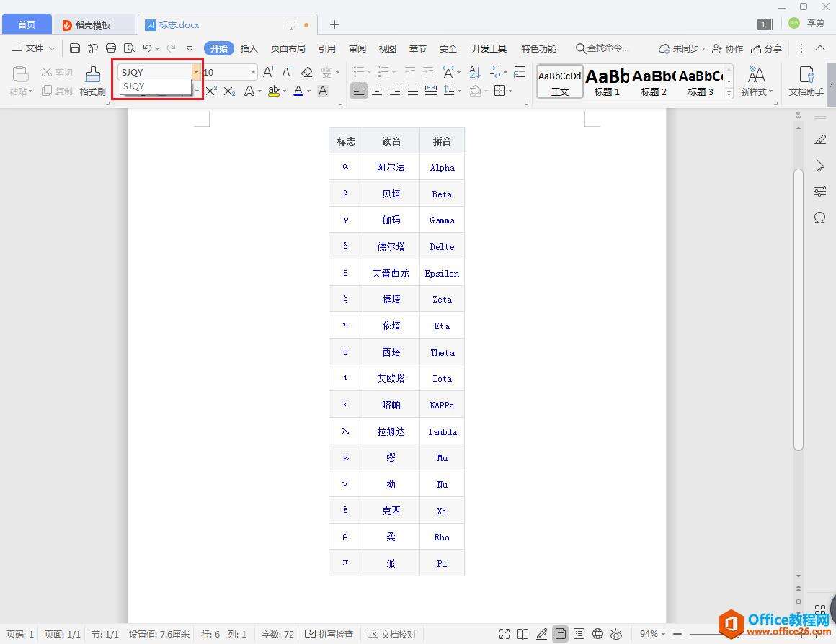Click the increase font size icon
The image size is (836, 644).
(268, 72)
